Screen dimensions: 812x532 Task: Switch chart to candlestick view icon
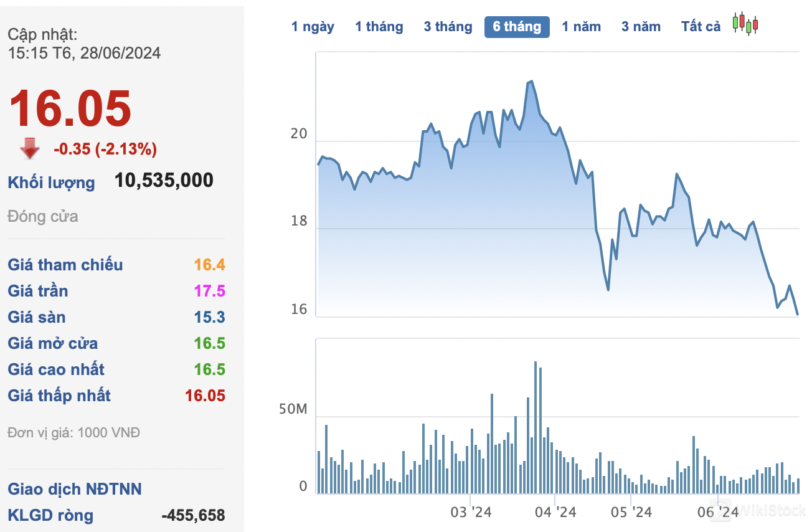tap(745, 24)
